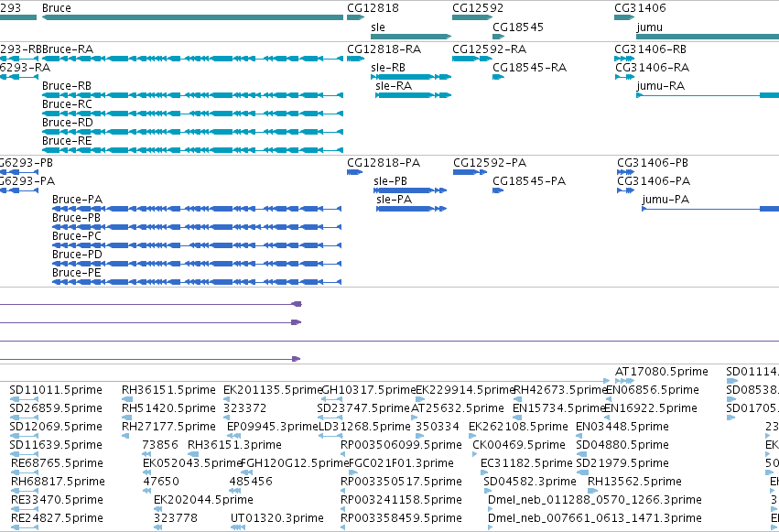Click the sle-PB protein label

coord(391,181)
